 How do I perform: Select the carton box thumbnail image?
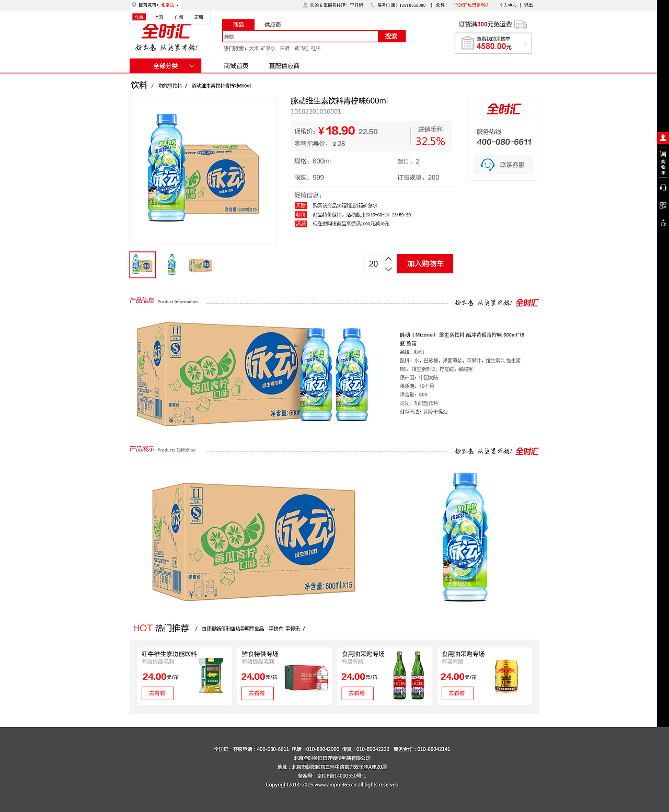click(x=201, y=265)
